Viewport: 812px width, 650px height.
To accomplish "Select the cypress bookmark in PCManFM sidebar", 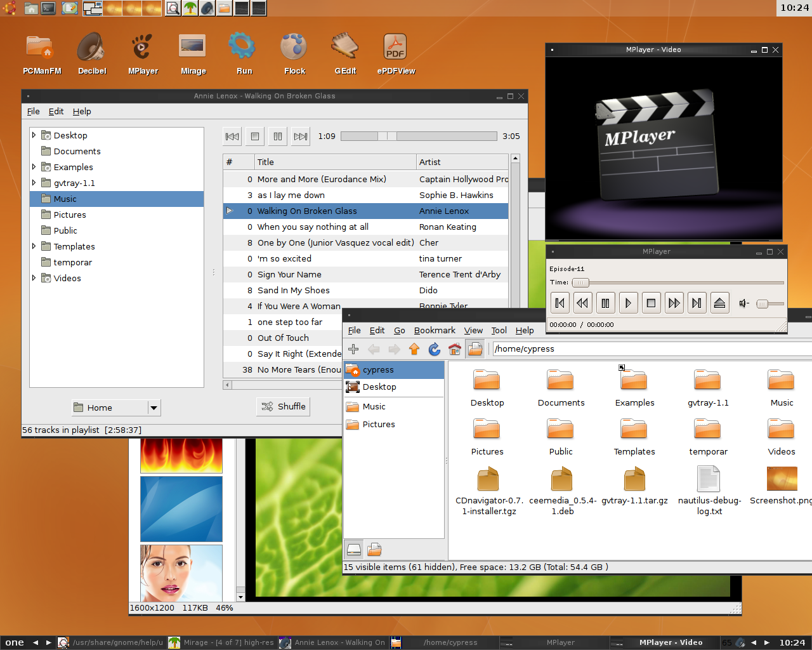I will pos(394,369).
